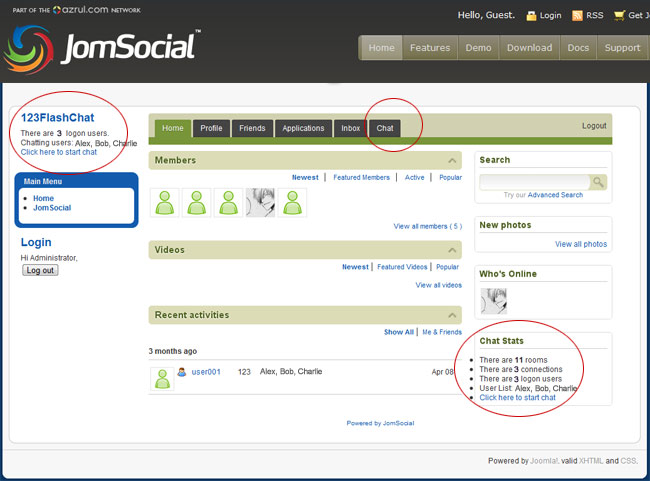Open View all members link
The image size is (650, 481).
[427, 226]
